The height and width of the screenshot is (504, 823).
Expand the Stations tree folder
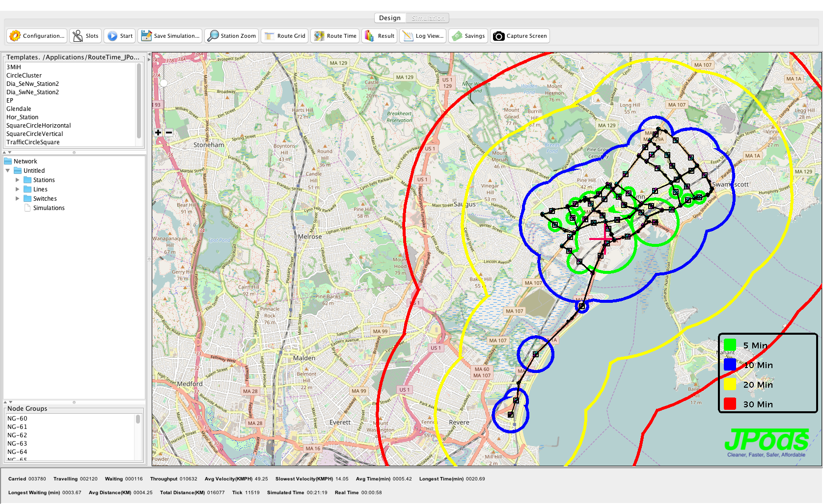tap(18, 180)
